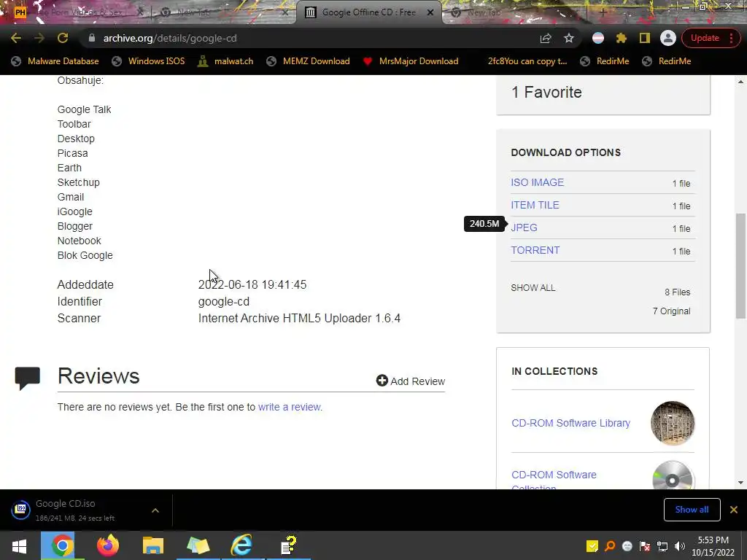
Task: Open the Chrome three-dot menu
Action: 731,38
